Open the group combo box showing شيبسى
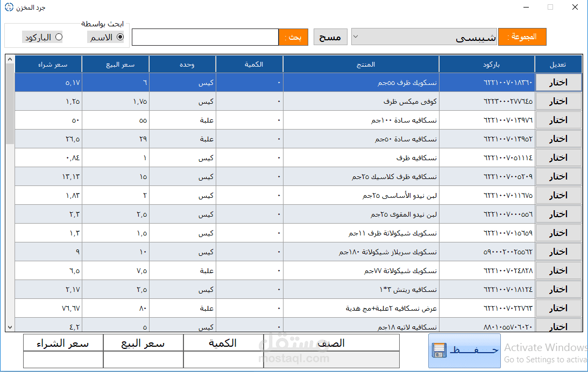This screenshot has width=588, height=372. click(x=424, y=37)
